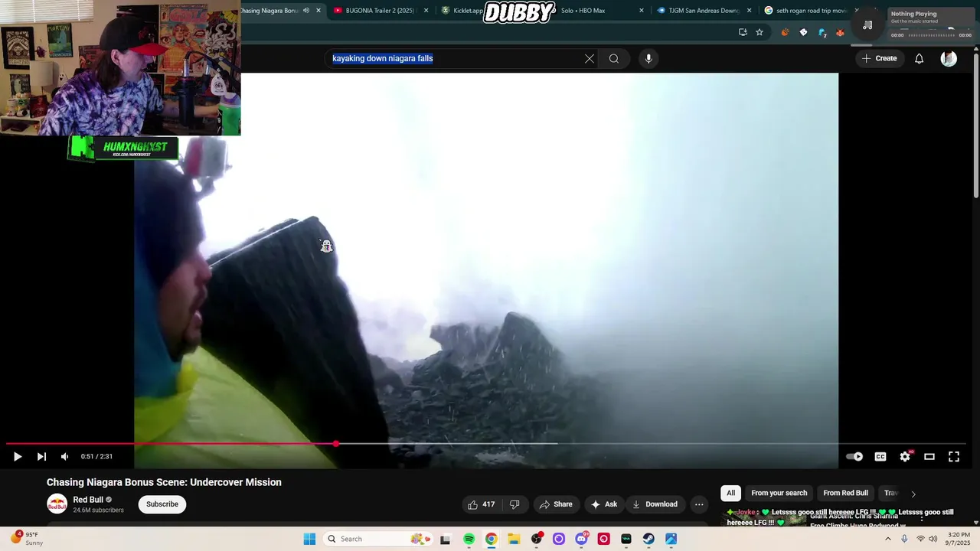
Task: Open more actions ellipsis menu
Action: point(699,504)
